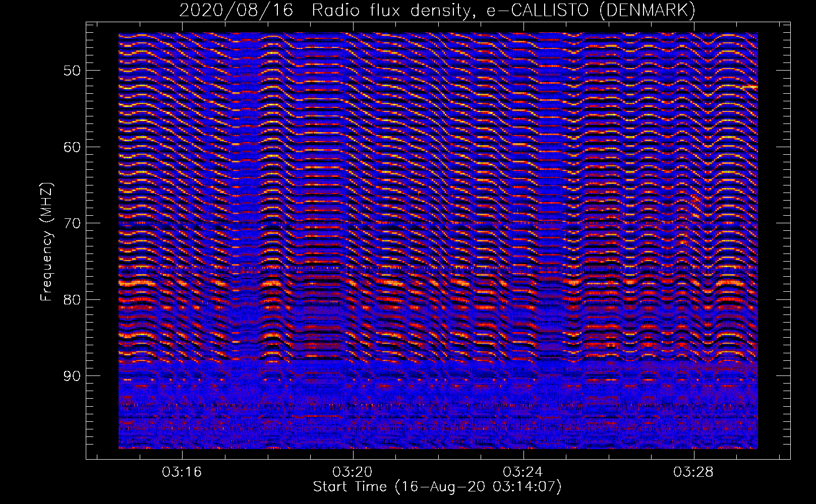816x504 pixels.
Task: Click the 90 MHz frequency tick label
Action: (72, 376)
